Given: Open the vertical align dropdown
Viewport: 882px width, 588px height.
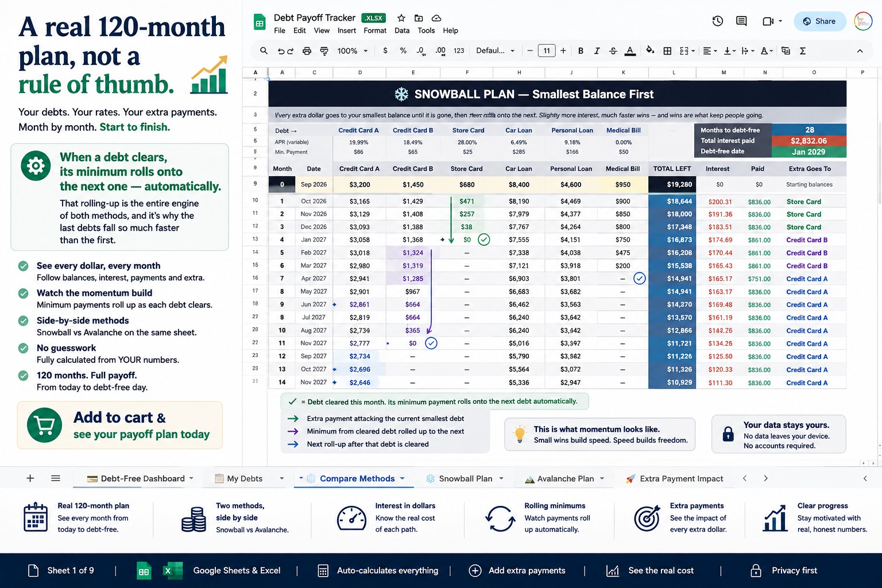Looking at the screenshot, I should click(730, 51).
